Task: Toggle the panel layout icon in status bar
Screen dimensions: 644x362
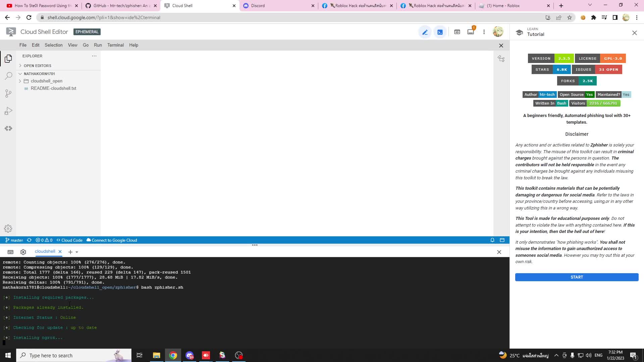Action: tap(502, 240)
